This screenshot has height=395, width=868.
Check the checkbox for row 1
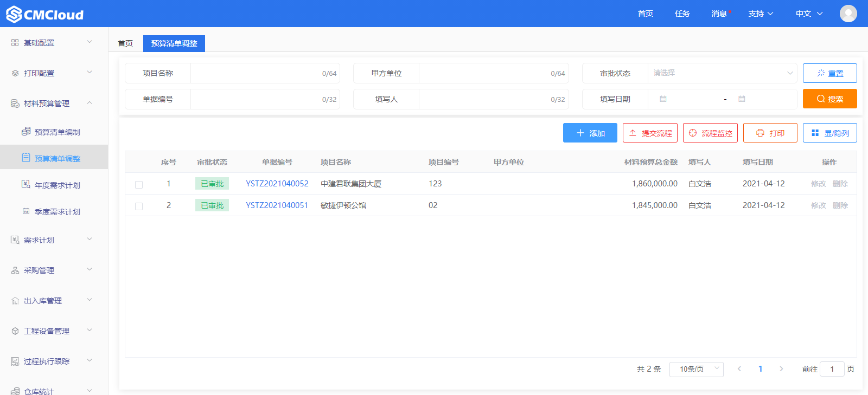coord(139,184)
